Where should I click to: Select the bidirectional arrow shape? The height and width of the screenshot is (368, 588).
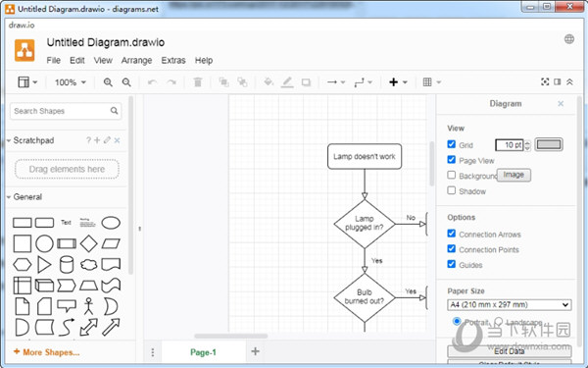point(89,327)
